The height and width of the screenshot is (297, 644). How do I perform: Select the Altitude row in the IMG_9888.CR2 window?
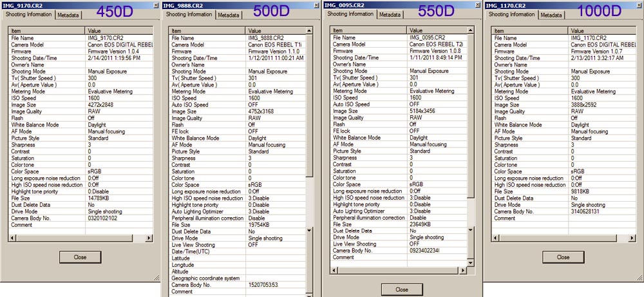238,271
